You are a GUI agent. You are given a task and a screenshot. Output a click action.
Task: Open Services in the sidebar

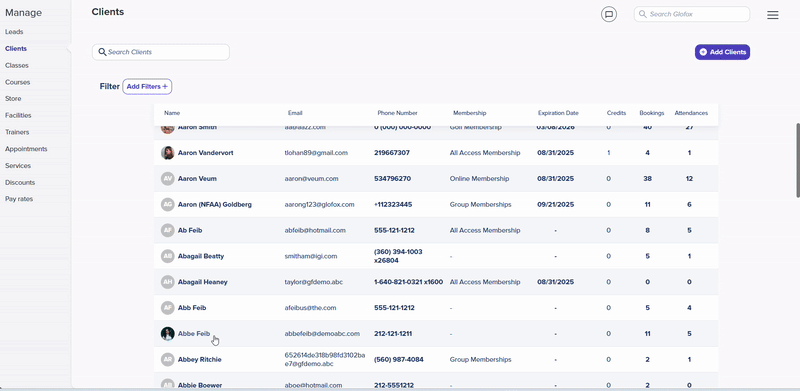(18, 166)
